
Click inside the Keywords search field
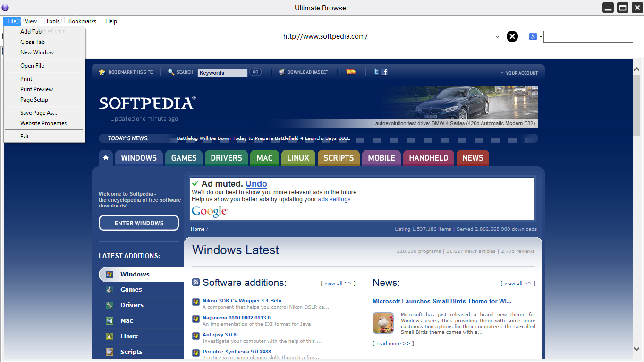pyautogui.click(x=222, y=73)
